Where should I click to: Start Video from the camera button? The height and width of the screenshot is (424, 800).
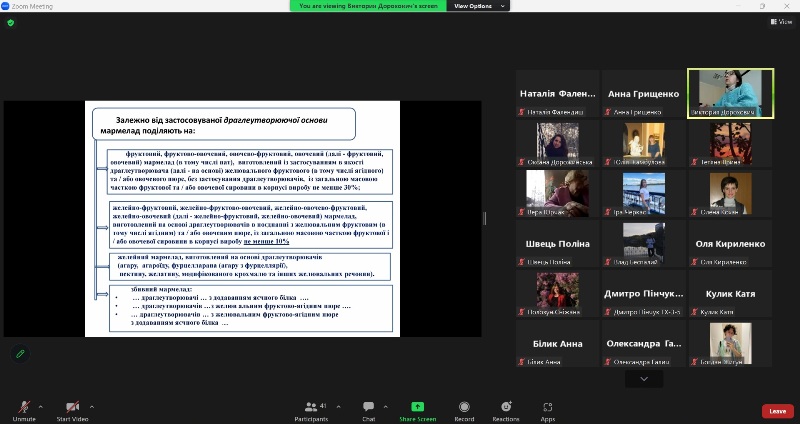click(72, 408)
